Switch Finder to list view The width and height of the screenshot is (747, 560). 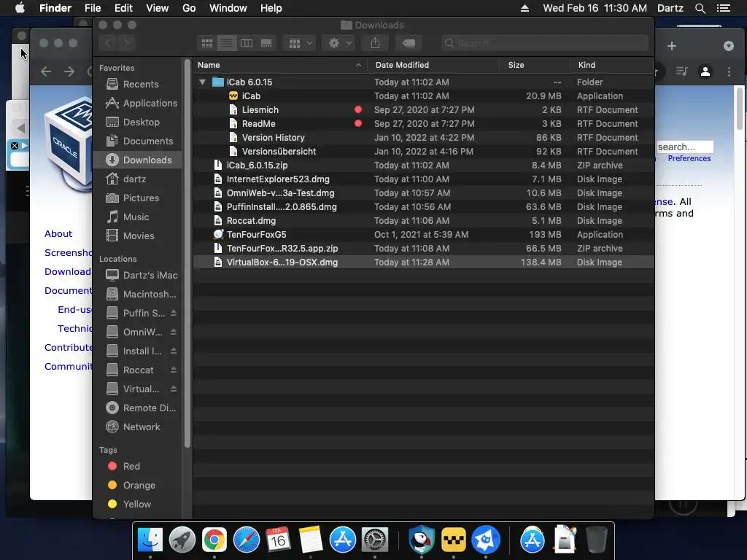click(227, 43)
